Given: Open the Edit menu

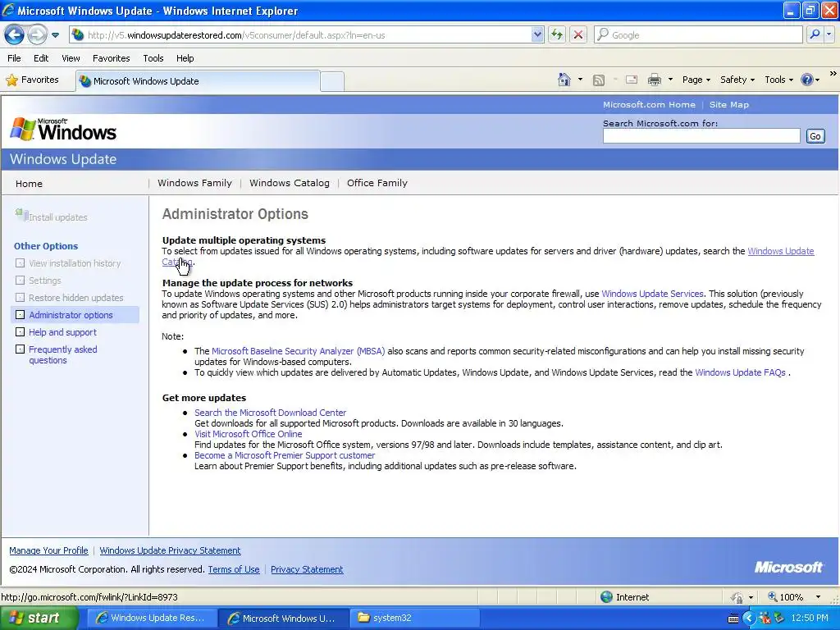Looking at the screenshot, I should (41, 58).
